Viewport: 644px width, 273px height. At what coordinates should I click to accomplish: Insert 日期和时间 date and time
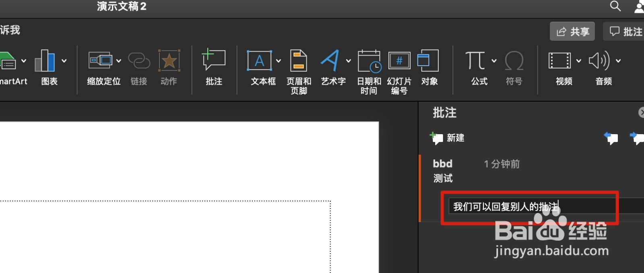pyautogui.click(x=369, y=72)
